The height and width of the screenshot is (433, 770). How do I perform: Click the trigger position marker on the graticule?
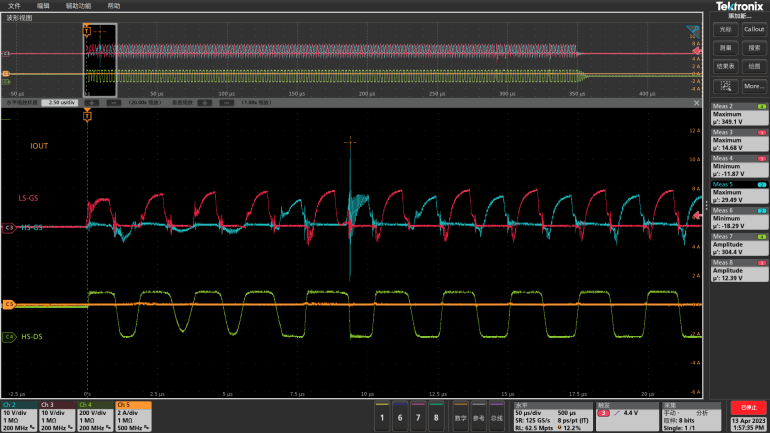click(88, 117)
